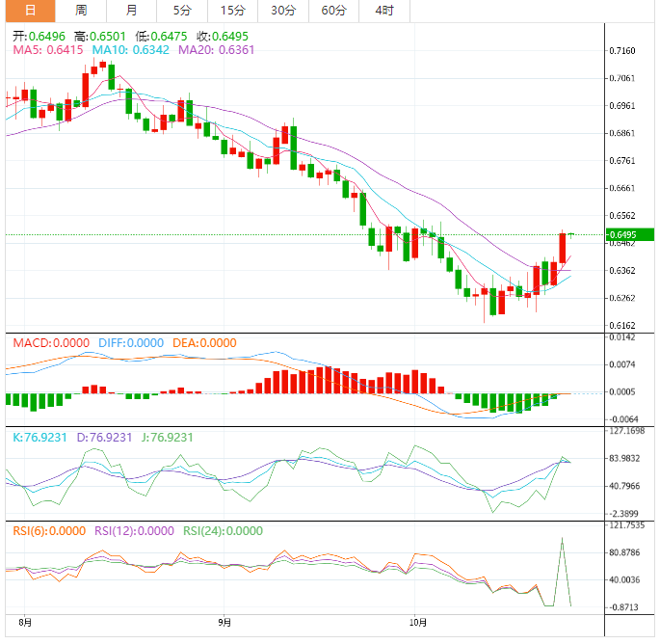Click the RSI(24):0.0000 label

click(224, 530)
